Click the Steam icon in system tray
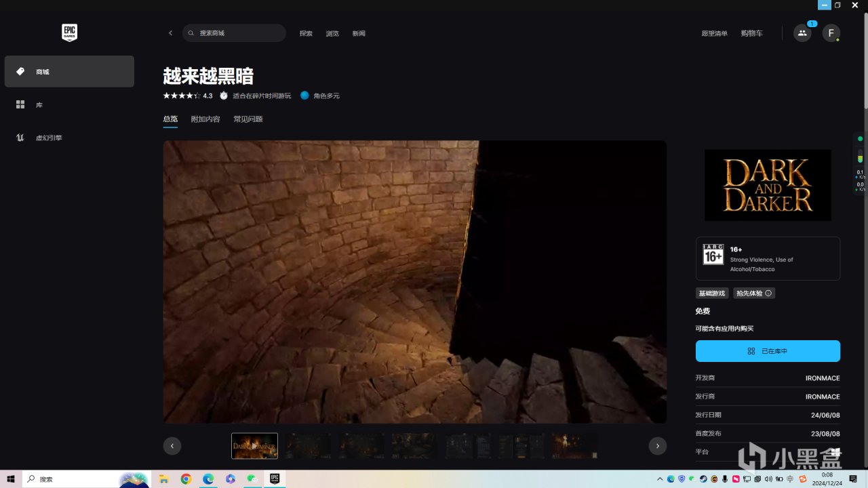Screen dimensions: 868x488 (x=703, y=479)
